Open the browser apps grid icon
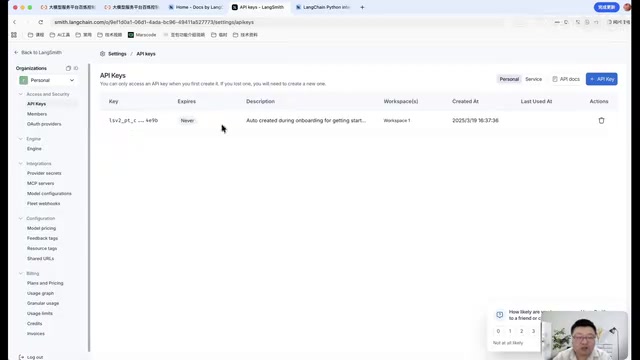This screenshot has width=640, height=360. [x=14, y=35]
